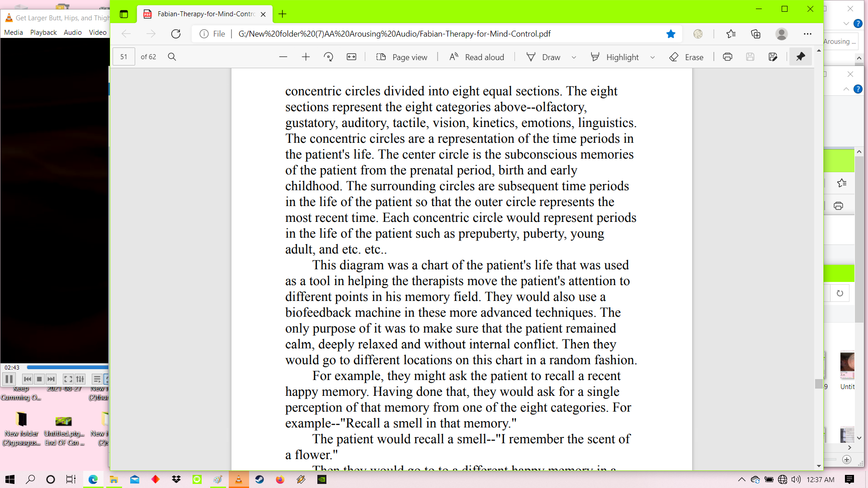Click the PDF zoom in plus icon
The height and width of the screenshot is (488, 868).
(x=306, y=57)
